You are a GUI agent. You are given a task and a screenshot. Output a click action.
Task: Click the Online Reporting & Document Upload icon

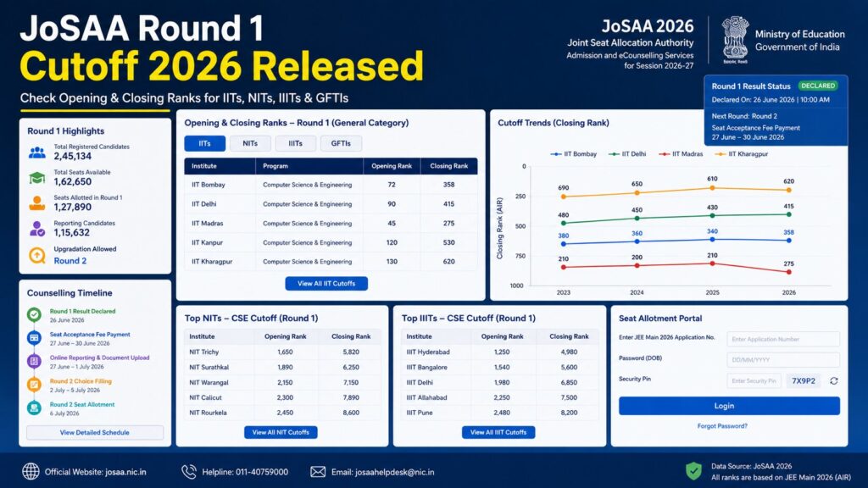click(x=34, y=361)
